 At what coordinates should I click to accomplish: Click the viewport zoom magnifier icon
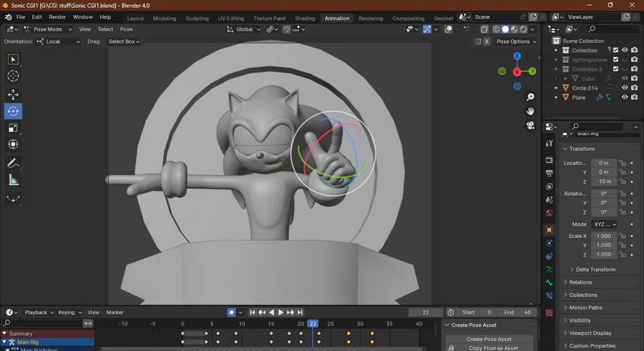(x=530, y=97)
